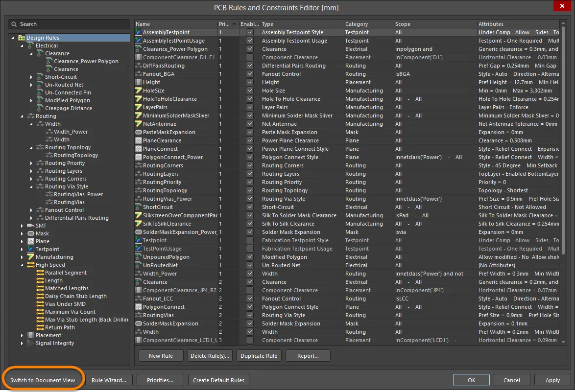The image size is (575, 392).
Task: Collapse the Electrical tree node
Action: [22, 46]
